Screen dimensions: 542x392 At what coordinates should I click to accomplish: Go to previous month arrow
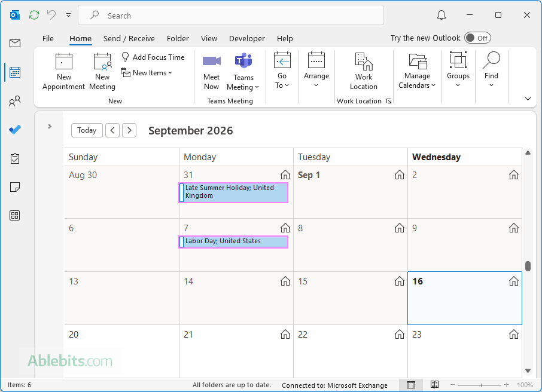tap(112, 130)
